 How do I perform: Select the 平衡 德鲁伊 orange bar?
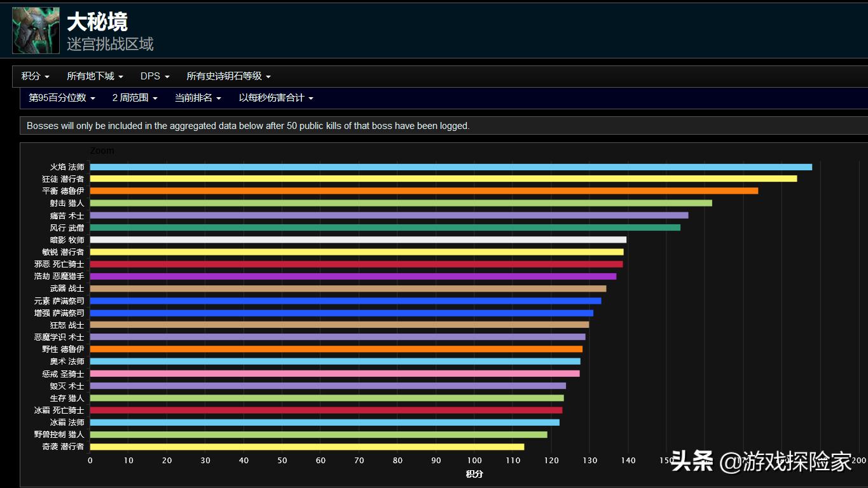424,191
